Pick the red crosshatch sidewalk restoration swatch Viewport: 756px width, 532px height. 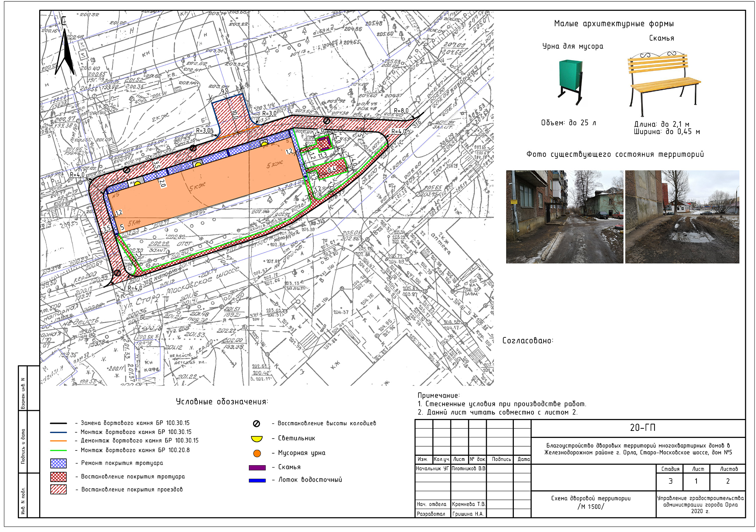pyautogui.click(x=58, y=477)
